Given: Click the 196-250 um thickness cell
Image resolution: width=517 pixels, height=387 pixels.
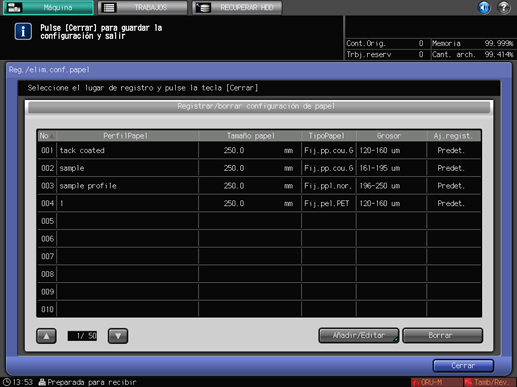Looking at the screenshot, I should click(x=391, y=186).
